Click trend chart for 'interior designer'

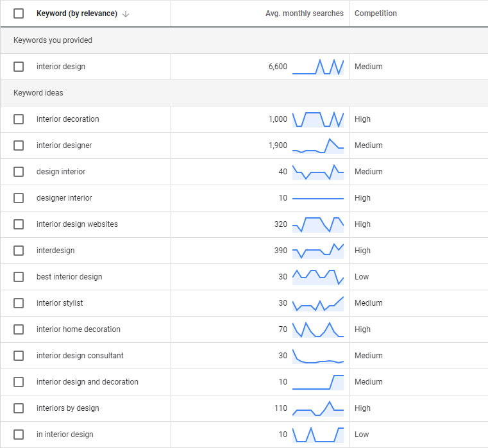tap(318, 145)
